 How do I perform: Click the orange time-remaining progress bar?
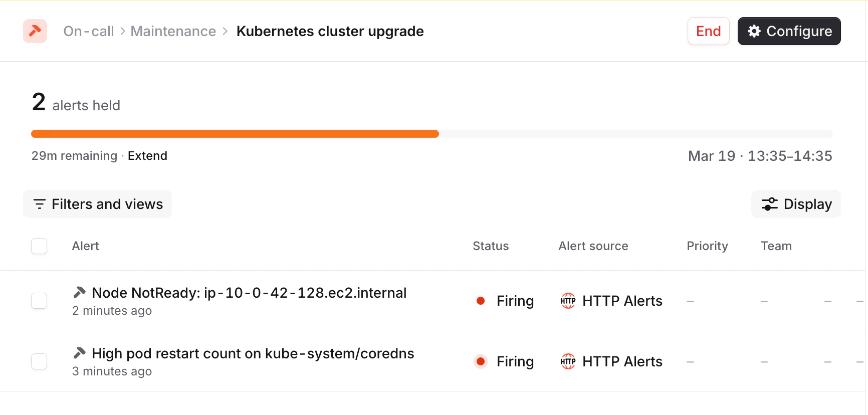pyautogui.click(x=235, y=133)
